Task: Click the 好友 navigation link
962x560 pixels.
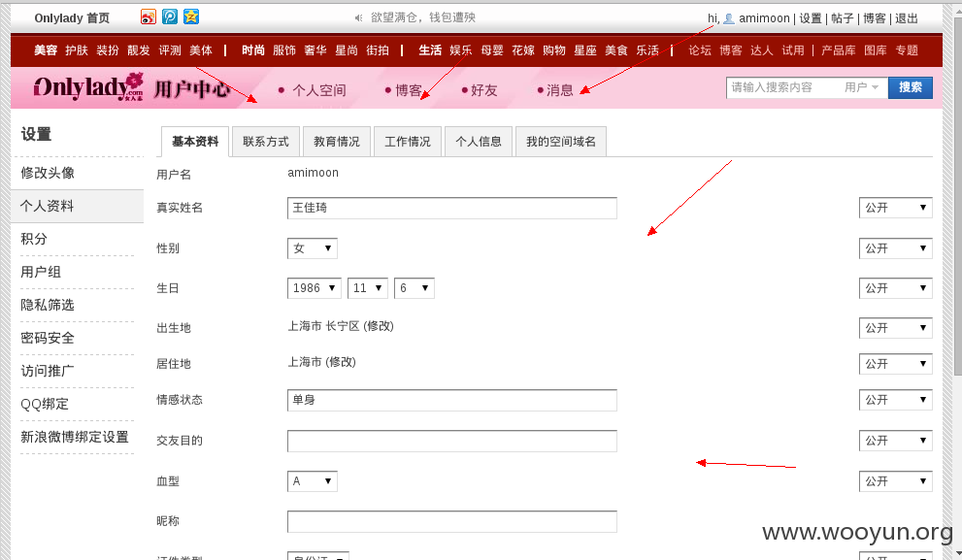Action: coord(484,91)
